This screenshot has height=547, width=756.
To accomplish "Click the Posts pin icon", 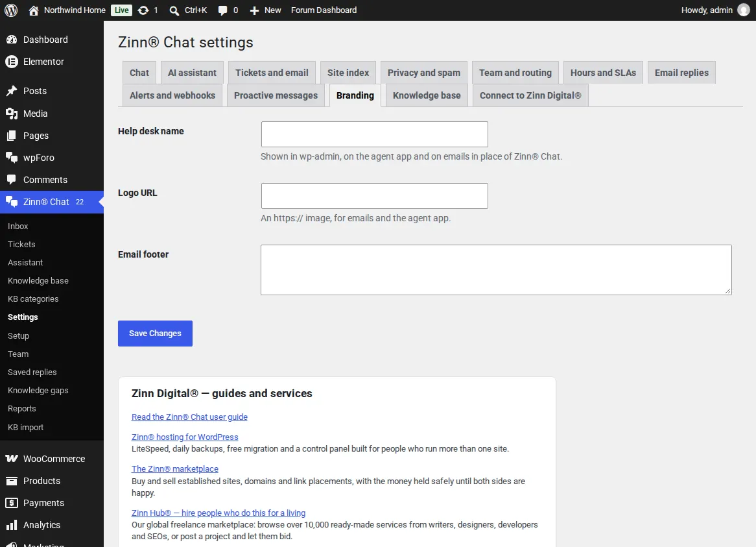I will point(12,91).
